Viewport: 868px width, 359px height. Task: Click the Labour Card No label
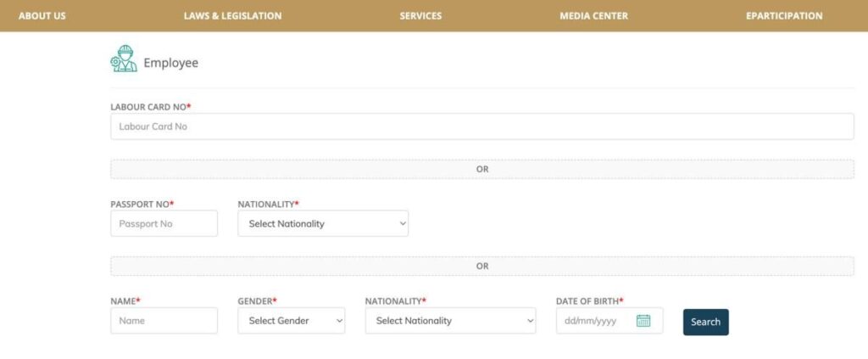click(149, 107)
